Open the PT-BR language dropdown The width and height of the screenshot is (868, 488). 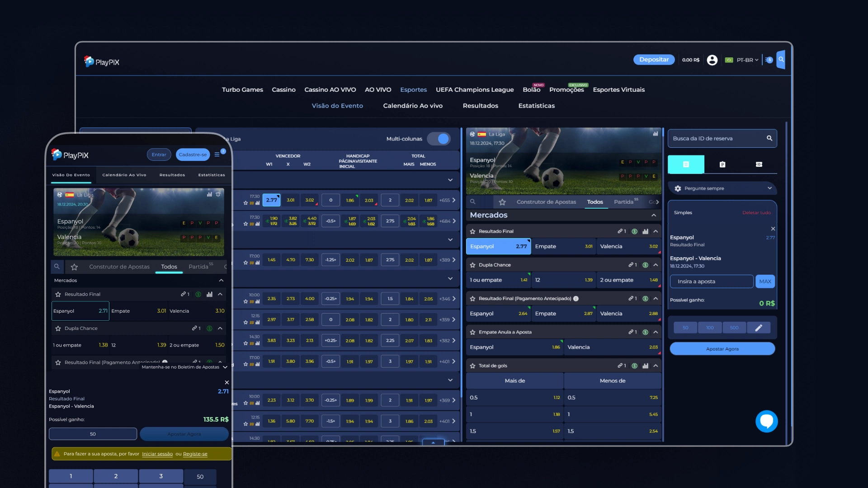(x=741, y=60)
